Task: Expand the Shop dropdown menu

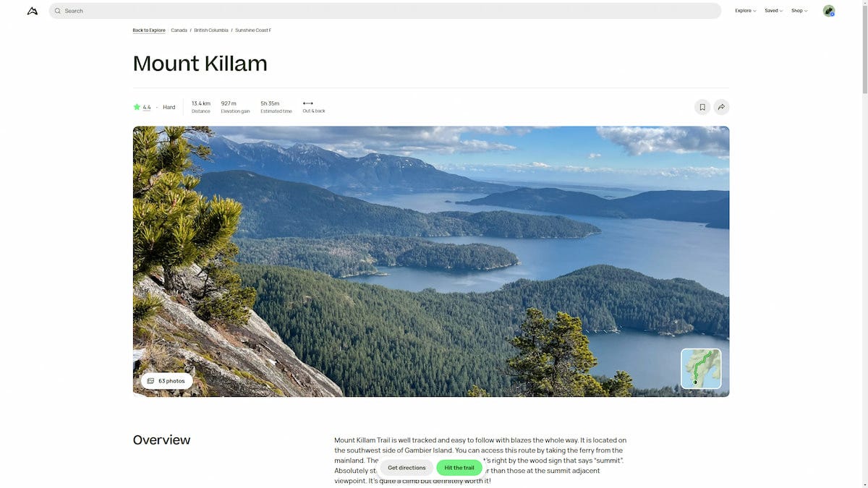Action: point(799,11)
